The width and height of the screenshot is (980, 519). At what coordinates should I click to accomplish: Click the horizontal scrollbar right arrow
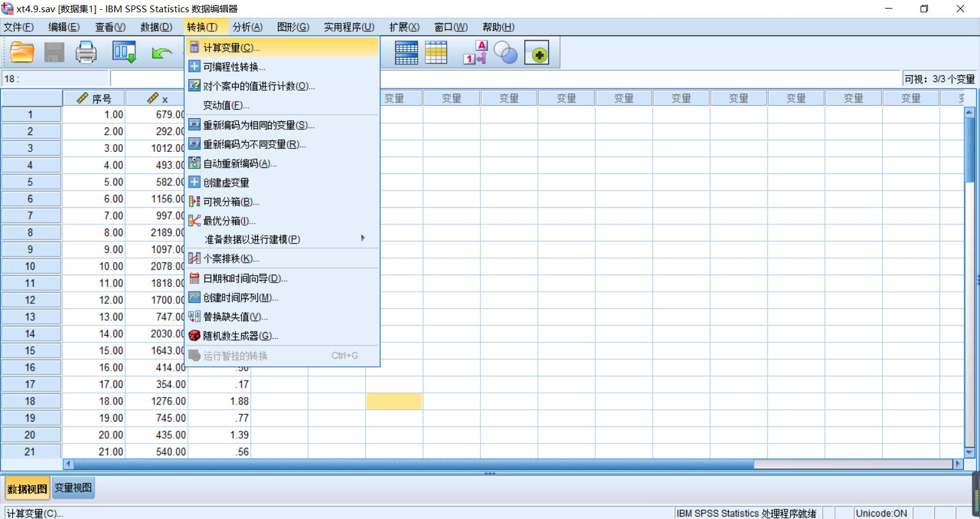(x=958, y=464)
